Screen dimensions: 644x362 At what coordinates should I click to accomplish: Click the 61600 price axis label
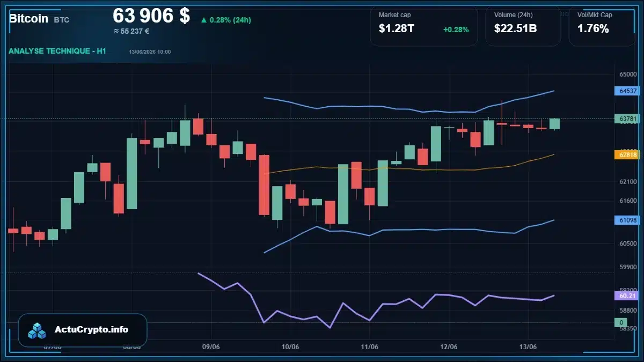(x=628, y=201)
